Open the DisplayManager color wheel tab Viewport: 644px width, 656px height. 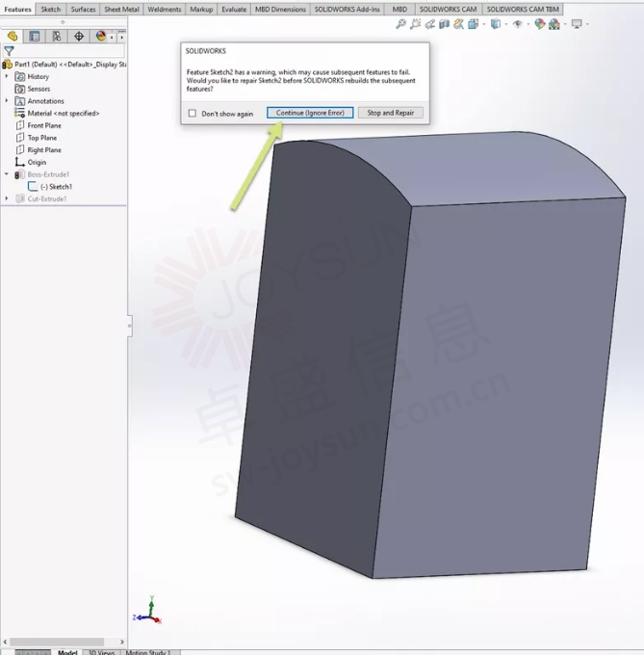pyautogui.click(x=100, y=37)
